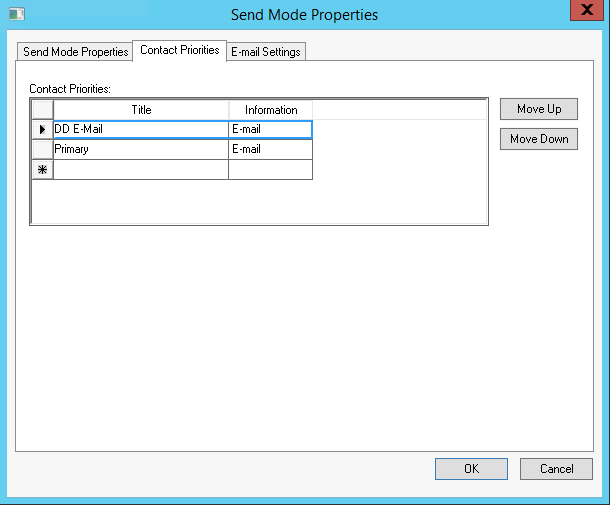Viewport: 610px width, 505px height.
Task: Click the new row asterisk marker
Action: coord(42,170)
